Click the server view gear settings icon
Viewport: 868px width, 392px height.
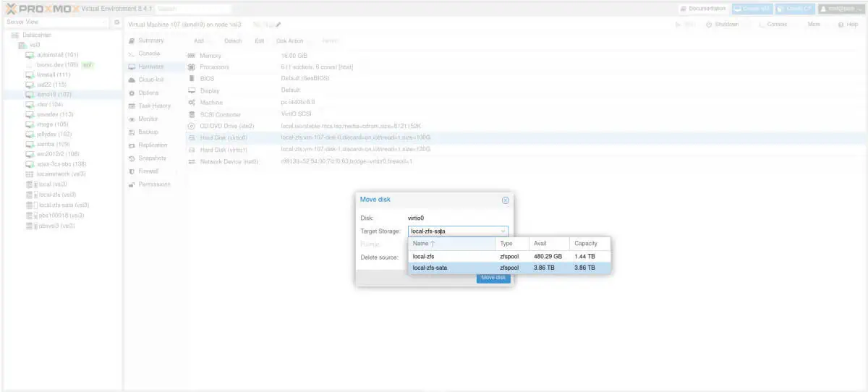116,22
